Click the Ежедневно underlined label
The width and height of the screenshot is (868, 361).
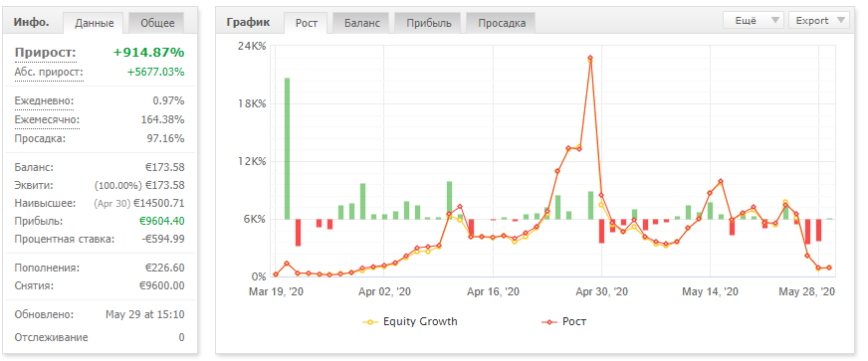44,101
